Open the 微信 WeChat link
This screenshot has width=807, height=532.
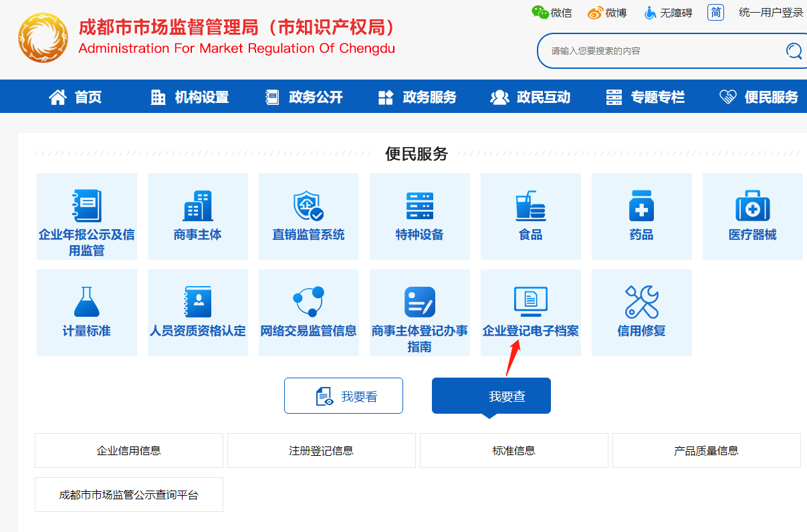point(552,13)
